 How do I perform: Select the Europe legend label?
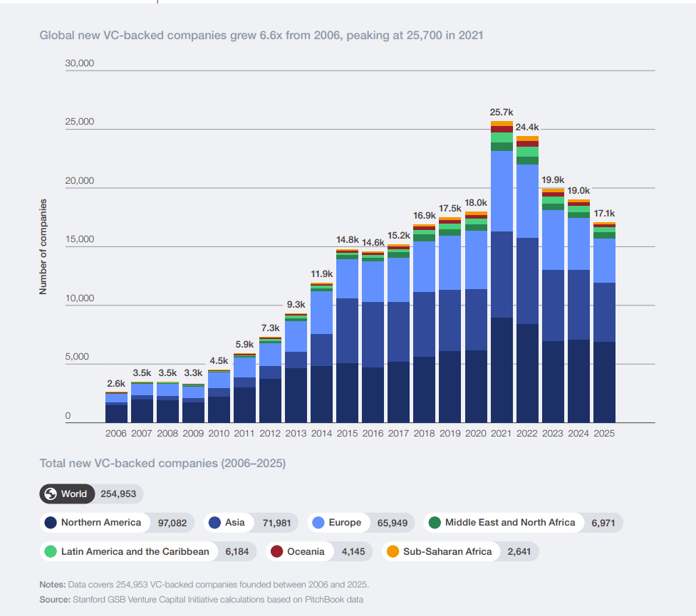click(x=345, y=523)
